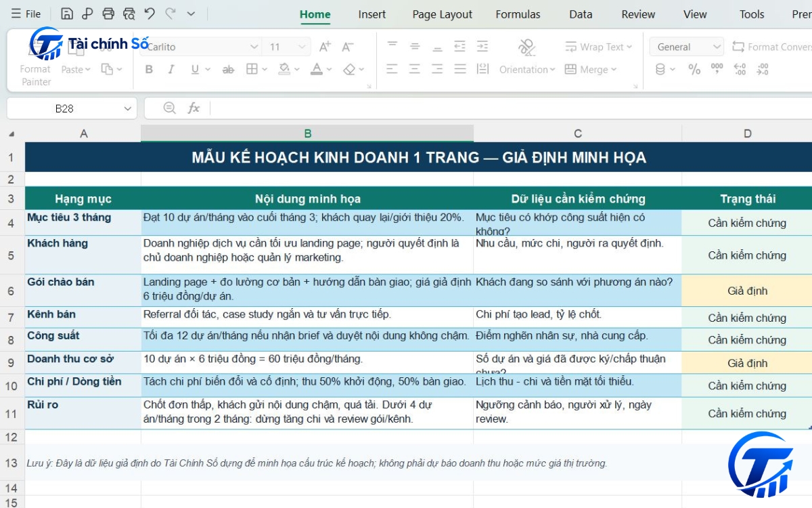Click the Print icon
812x508 pixels.
(108, 14)
